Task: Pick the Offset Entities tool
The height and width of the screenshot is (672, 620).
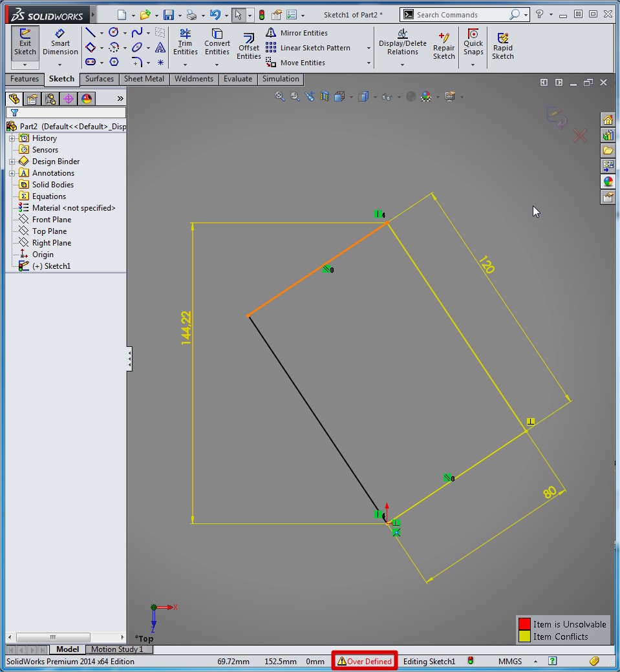Action: click(248, 47)
